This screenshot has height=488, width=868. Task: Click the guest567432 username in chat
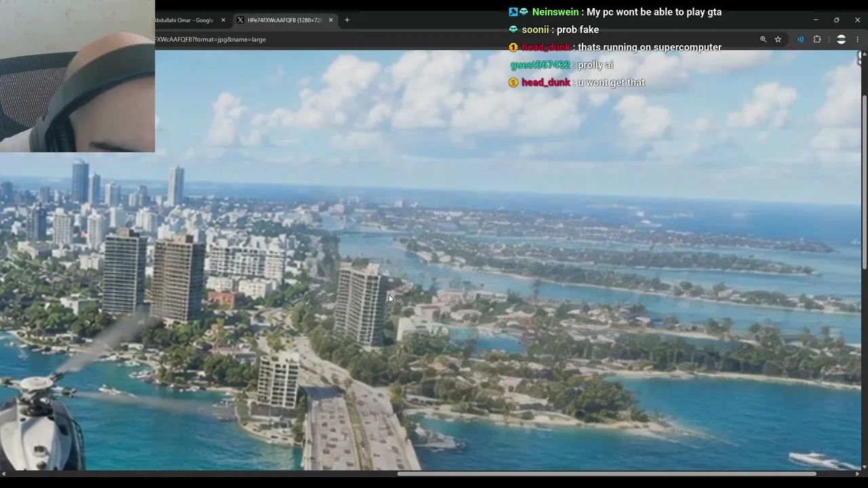[x=540, y=65]
